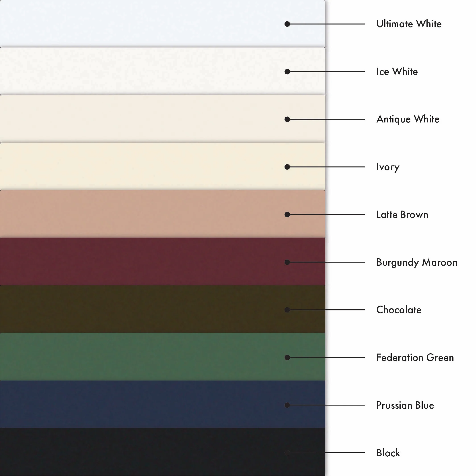Click the 'Ultimate White' label text
Image resolution: width=476 pixels, height=476 pixels.
pos(409,24)
